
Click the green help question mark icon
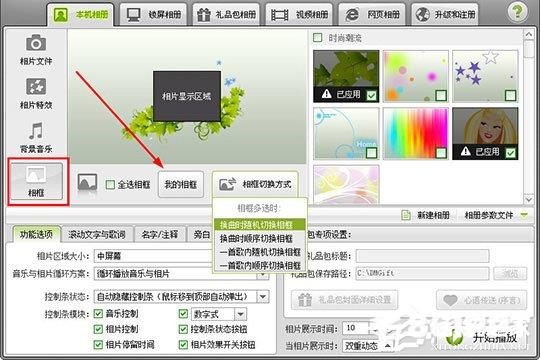pyautogui.click(x=517, y=12)
